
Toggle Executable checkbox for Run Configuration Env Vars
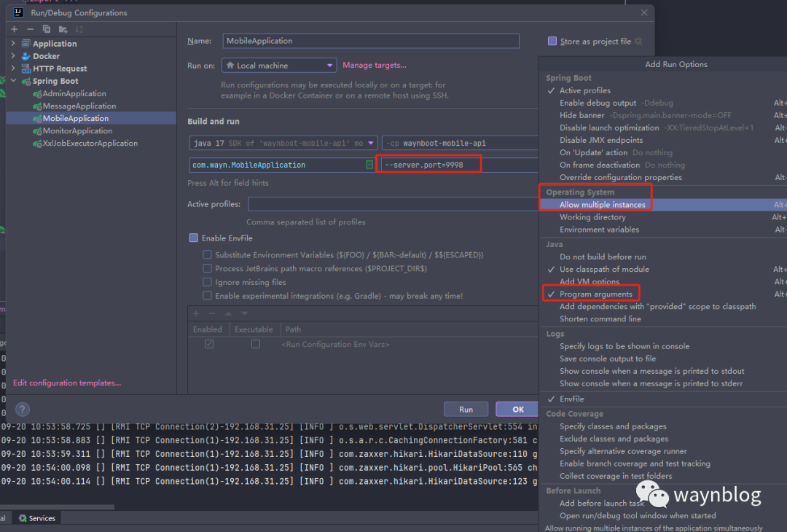coord(256,344)
